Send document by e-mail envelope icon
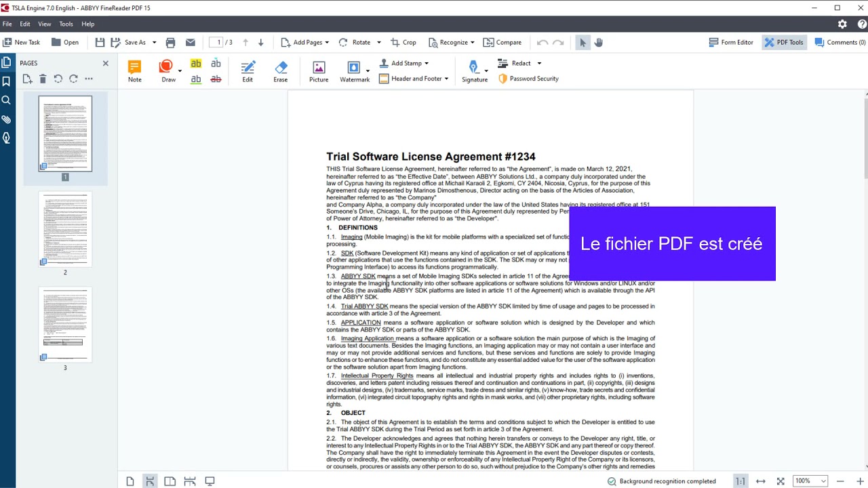The width and height of the screenshot is (868, 488). (x=191, y=42)
